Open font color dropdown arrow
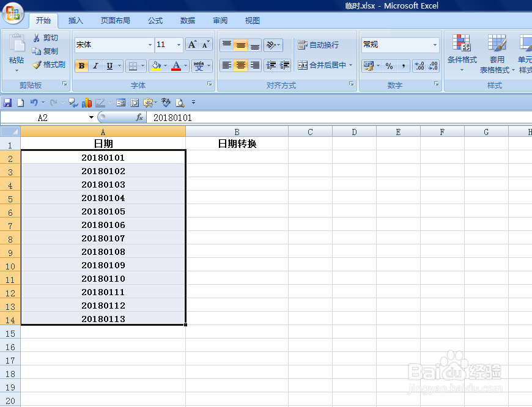Screen dimensions: 532x407 (x=186, y=66)
